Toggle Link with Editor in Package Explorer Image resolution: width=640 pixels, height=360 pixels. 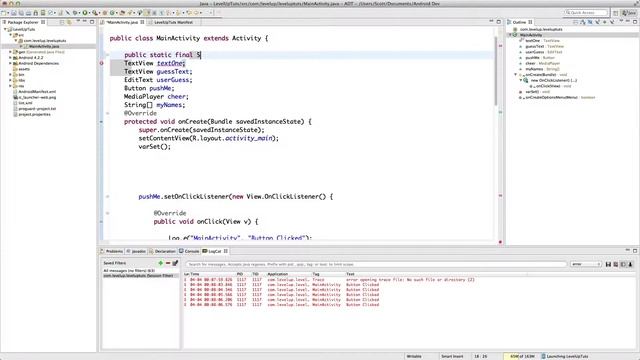click(70, 22)
